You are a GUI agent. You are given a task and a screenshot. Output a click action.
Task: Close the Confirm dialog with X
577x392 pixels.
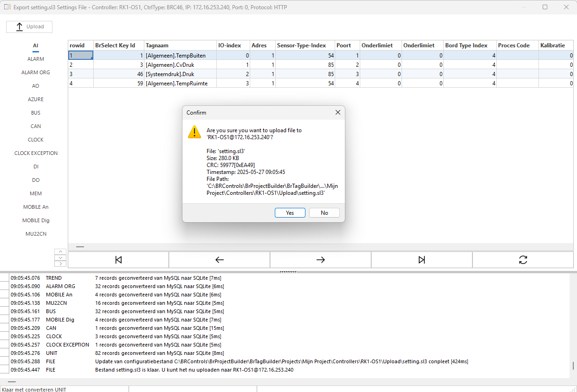point(338,113)
